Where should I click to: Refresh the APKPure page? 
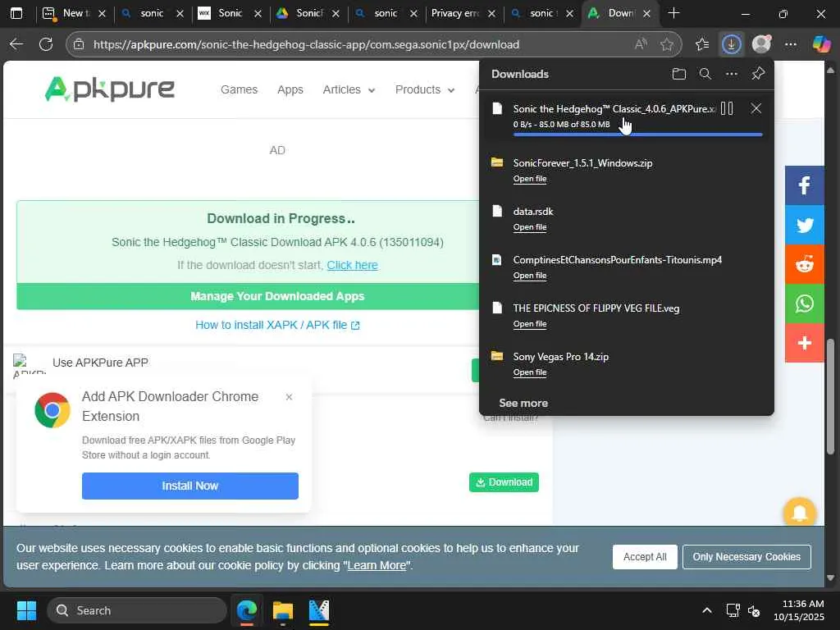[x=46, y=44]
